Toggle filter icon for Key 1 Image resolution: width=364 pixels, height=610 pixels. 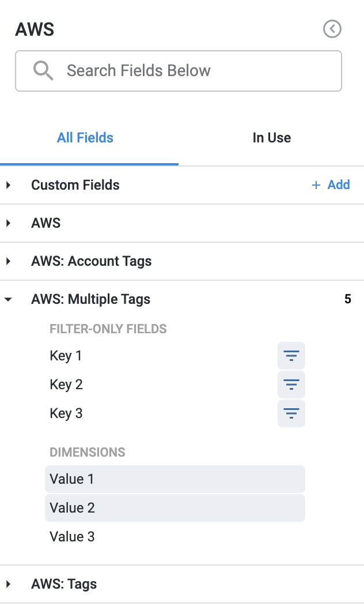click(x=291, y=356)
